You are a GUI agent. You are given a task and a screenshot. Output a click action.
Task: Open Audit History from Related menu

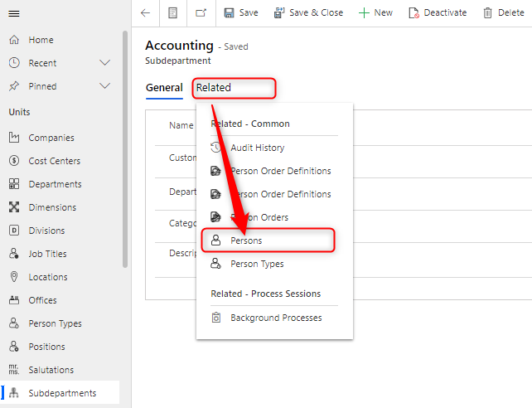coord(257,148)
